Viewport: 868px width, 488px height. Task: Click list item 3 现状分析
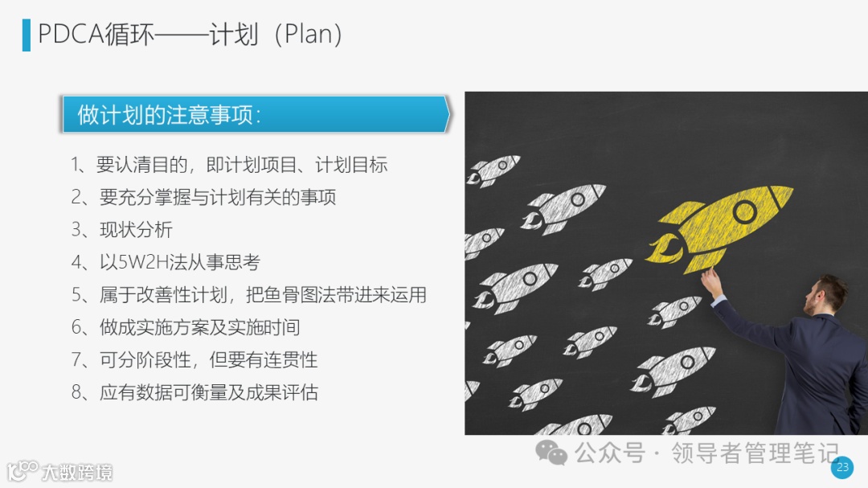[x=122, y=229]
